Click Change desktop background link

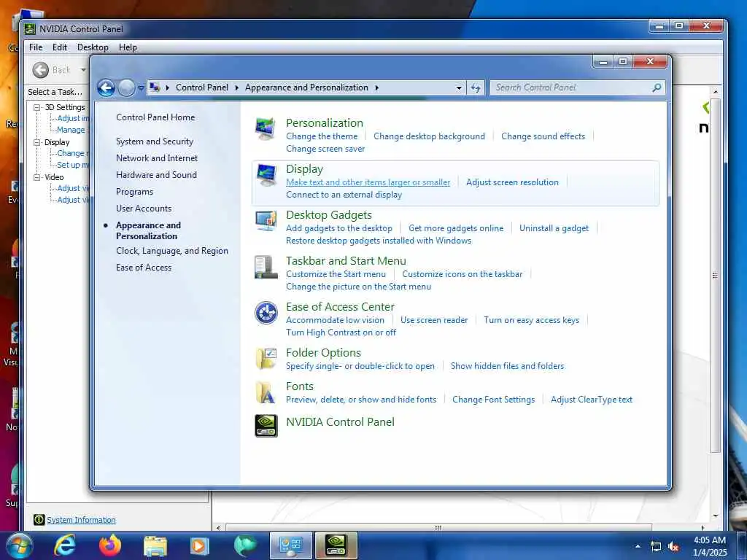(x=429, y=136)
